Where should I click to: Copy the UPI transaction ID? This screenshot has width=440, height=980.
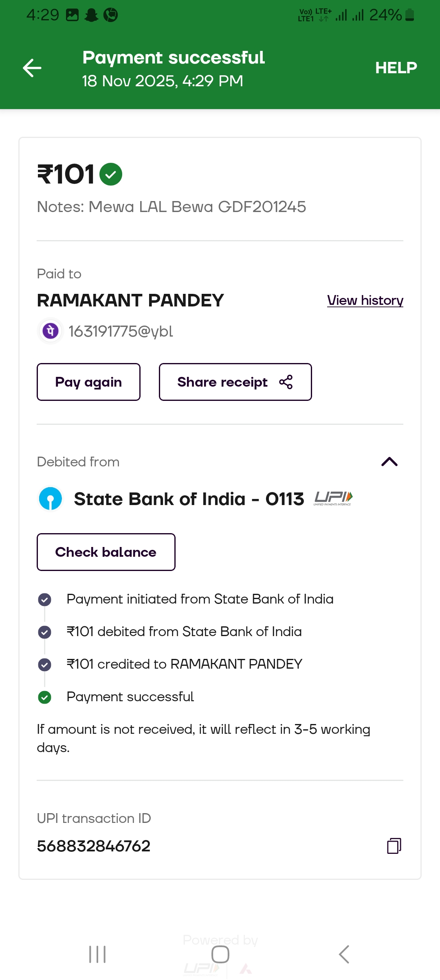tap(394, 846)
